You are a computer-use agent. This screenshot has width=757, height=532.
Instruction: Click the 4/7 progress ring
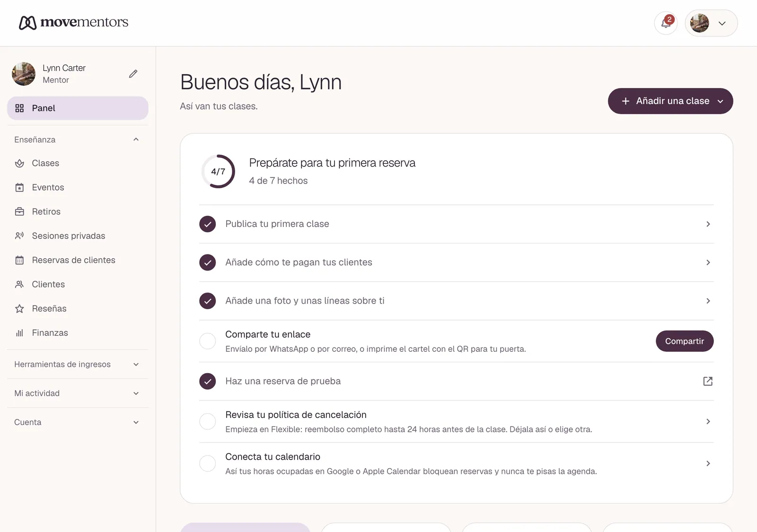[x=218, y=171]
